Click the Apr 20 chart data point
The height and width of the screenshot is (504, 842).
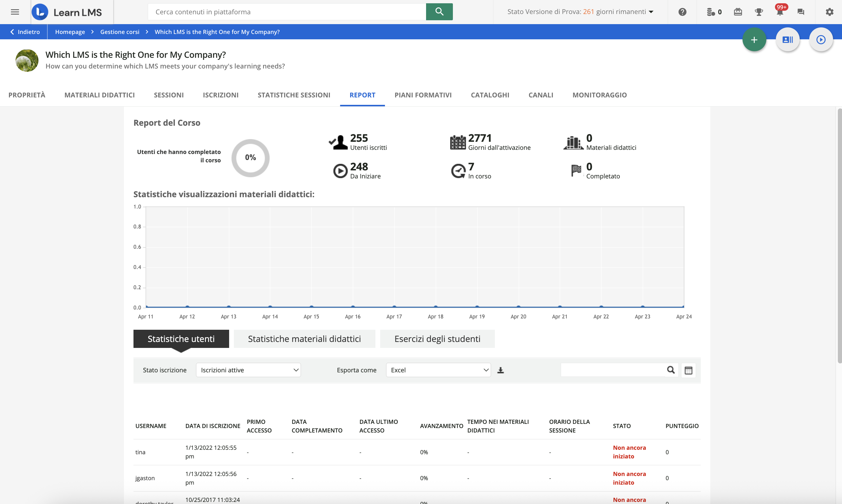point(518,307)
